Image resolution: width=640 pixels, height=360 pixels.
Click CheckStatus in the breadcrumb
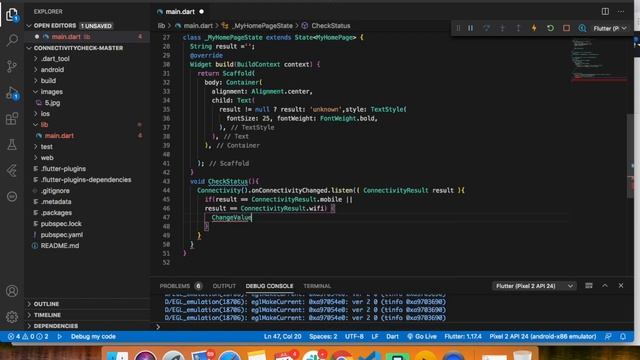point(331,26)
